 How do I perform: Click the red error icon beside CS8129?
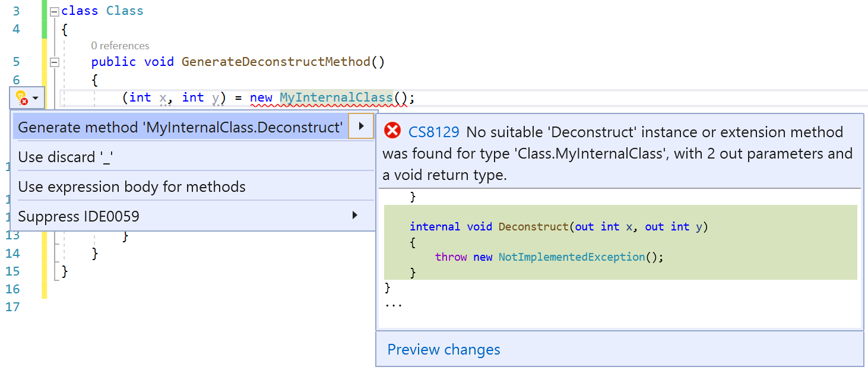click(392, 131)
